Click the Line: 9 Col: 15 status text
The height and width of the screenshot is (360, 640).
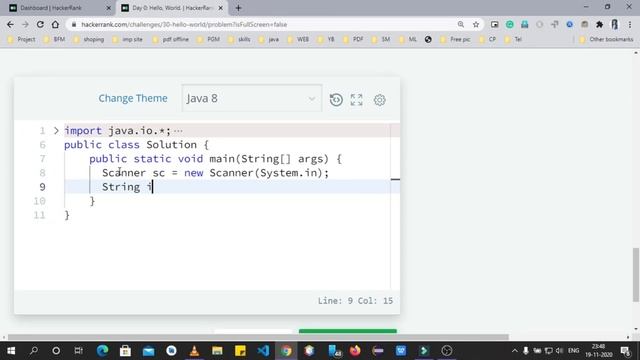pos(355,301)
